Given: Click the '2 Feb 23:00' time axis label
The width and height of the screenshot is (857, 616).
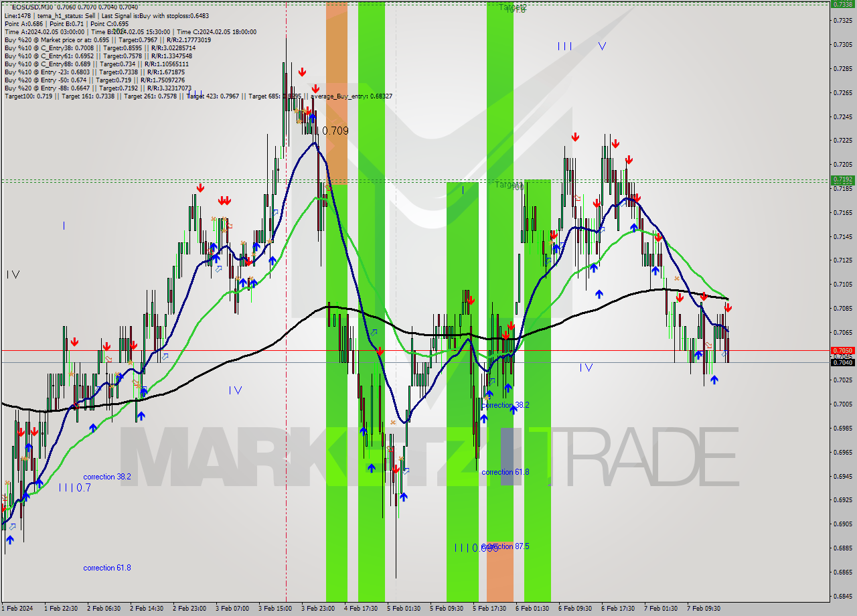Looking at the screenshot, I should (189, 609).
